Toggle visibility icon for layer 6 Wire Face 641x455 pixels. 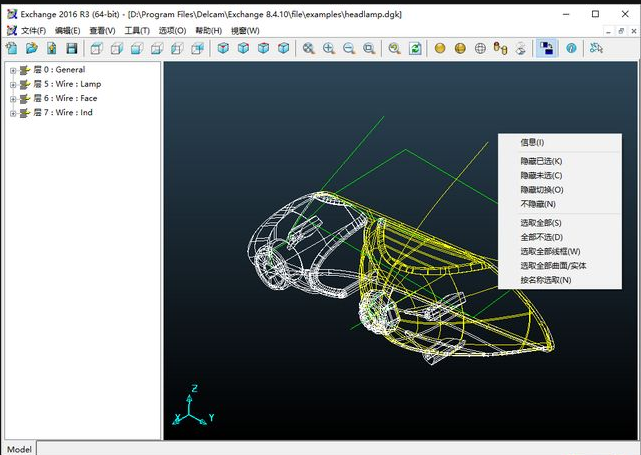pos(25,98)
